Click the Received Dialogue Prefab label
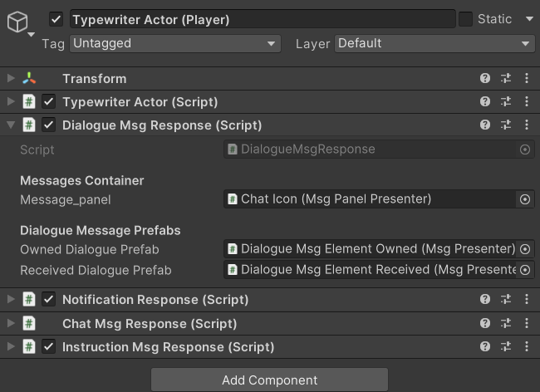This screenshot has width=540, height=392. point(96,270)
